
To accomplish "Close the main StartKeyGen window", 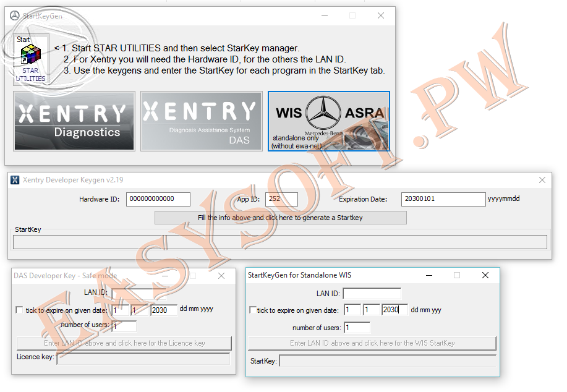I will point(381,15).
